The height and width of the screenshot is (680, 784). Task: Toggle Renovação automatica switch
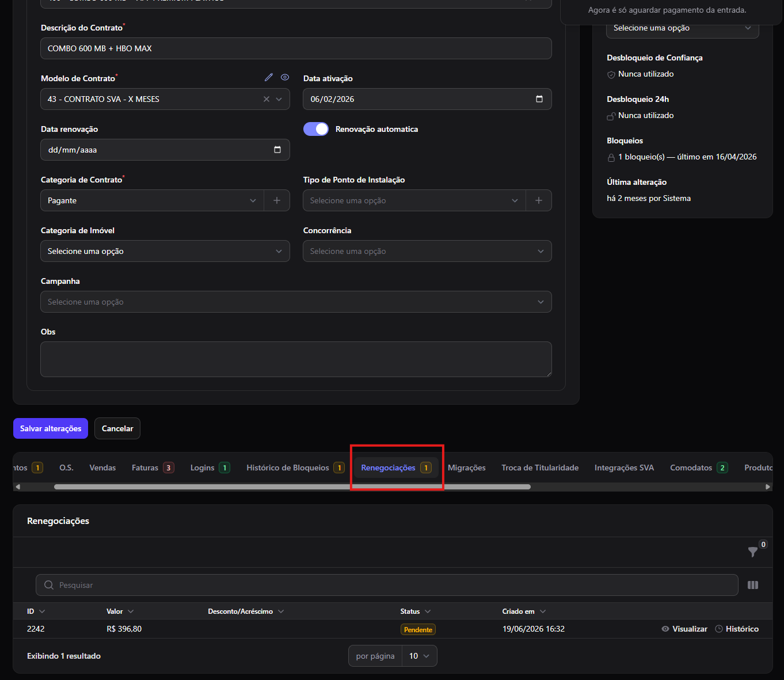click(x=316, y=129)
